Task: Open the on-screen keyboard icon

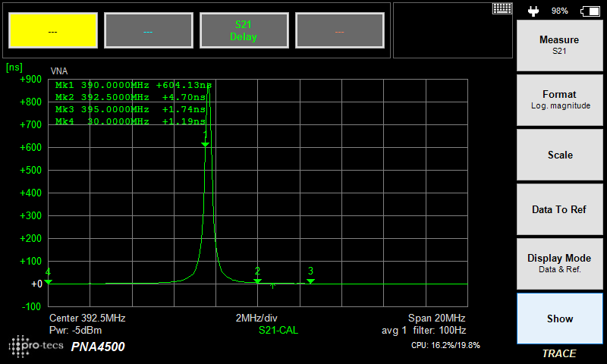Action: click(502, 8)
